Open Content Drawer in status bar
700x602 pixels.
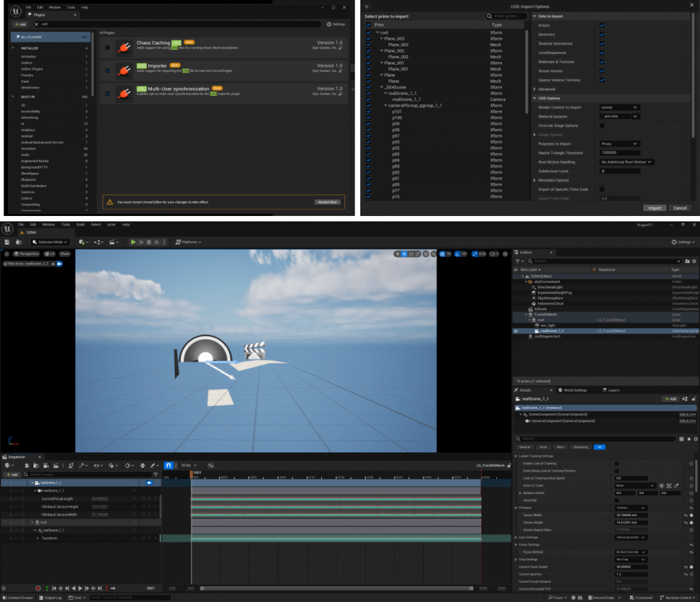click(x=18, y=597)
